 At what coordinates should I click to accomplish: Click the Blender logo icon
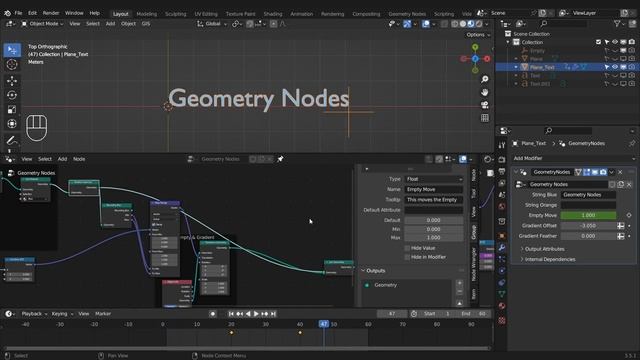[x=7, y=13]
